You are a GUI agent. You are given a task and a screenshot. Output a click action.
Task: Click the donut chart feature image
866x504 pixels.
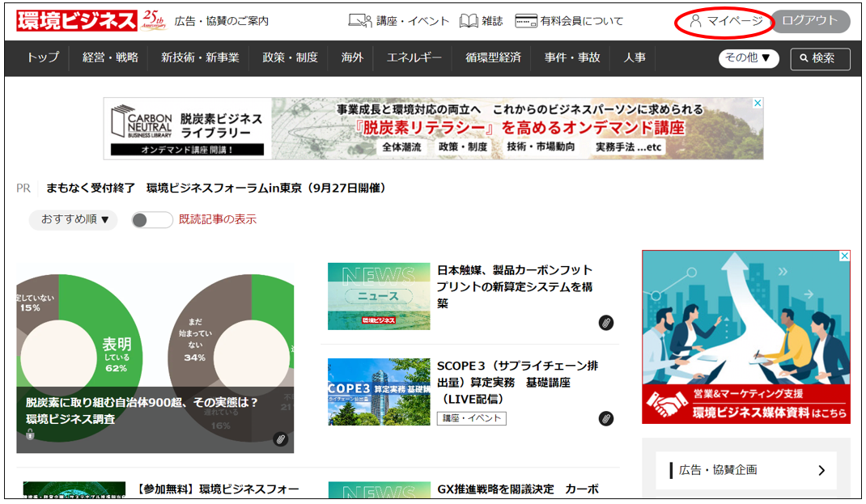(x=155, y=358)
